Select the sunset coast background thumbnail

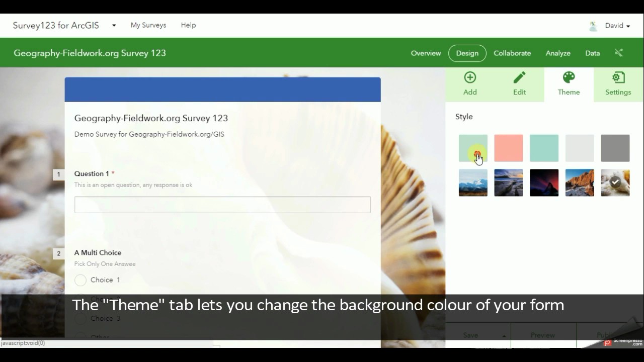(509, 183)
